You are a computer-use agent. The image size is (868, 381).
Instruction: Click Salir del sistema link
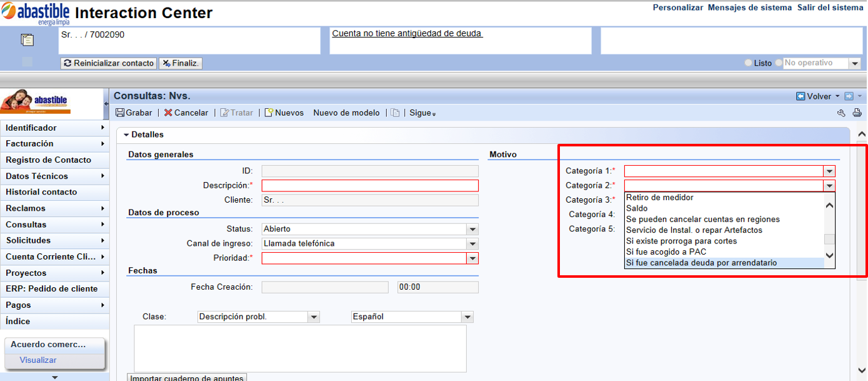830,8
